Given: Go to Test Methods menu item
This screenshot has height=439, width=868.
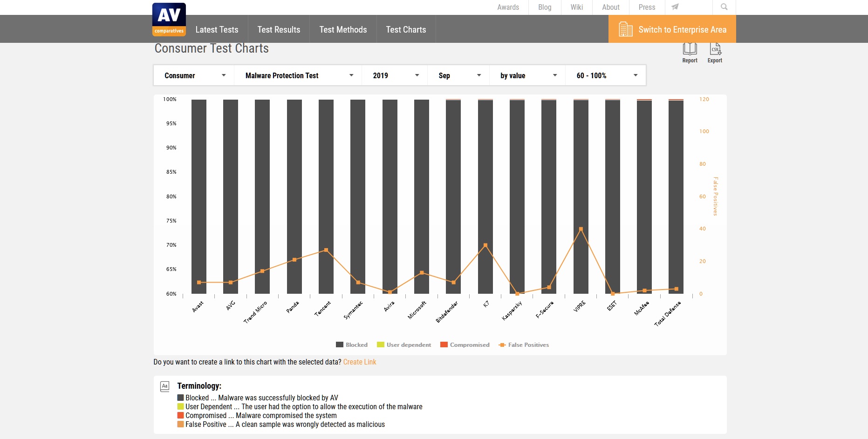Looking at the screenshot, I should pos(343,30).
